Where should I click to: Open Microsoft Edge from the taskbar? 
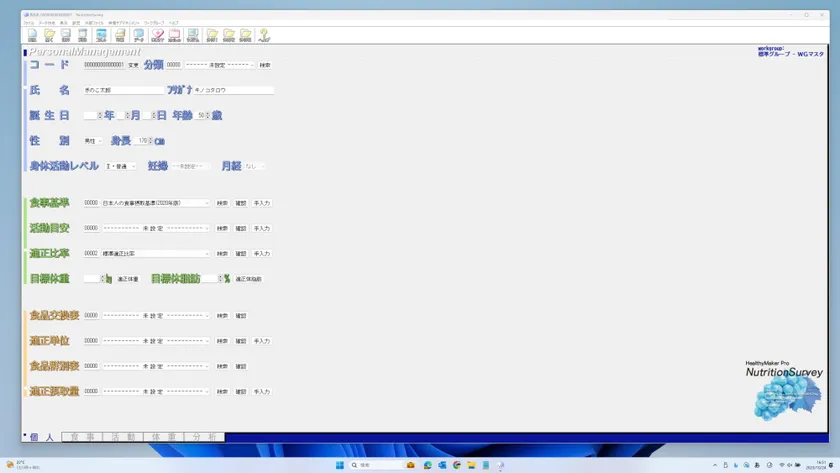[428, 465]
